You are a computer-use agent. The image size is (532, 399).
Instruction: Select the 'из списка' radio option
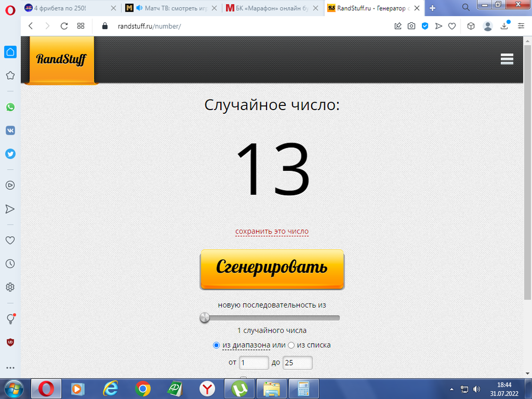pyautogui.click(x=291, y=345)
